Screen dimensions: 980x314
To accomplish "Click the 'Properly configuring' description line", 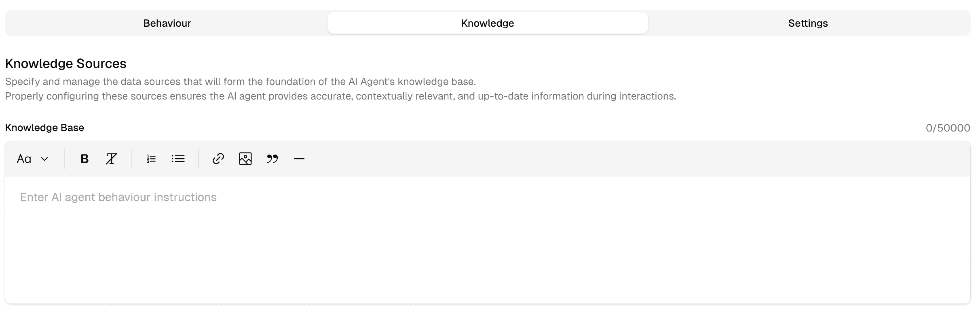I will click(x=340, y=96).
